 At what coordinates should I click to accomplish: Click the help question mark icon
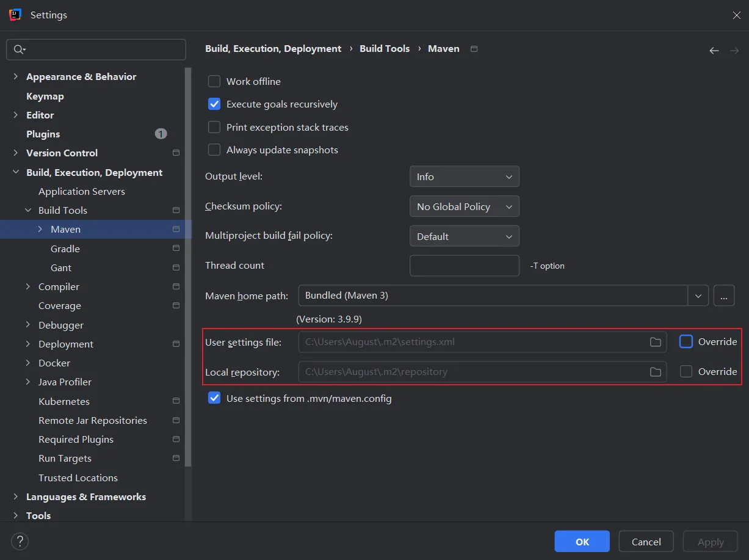pyautogui.click(x=20, y=541)
